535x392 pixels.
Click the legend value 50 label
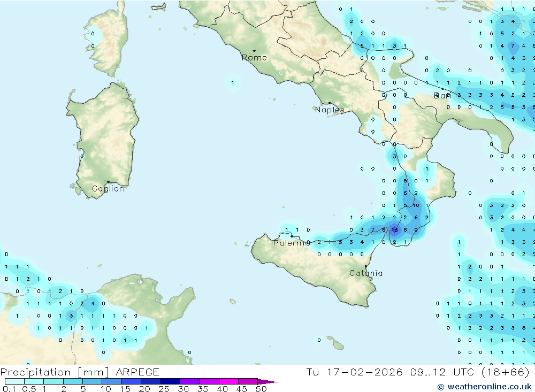[262, 389]
